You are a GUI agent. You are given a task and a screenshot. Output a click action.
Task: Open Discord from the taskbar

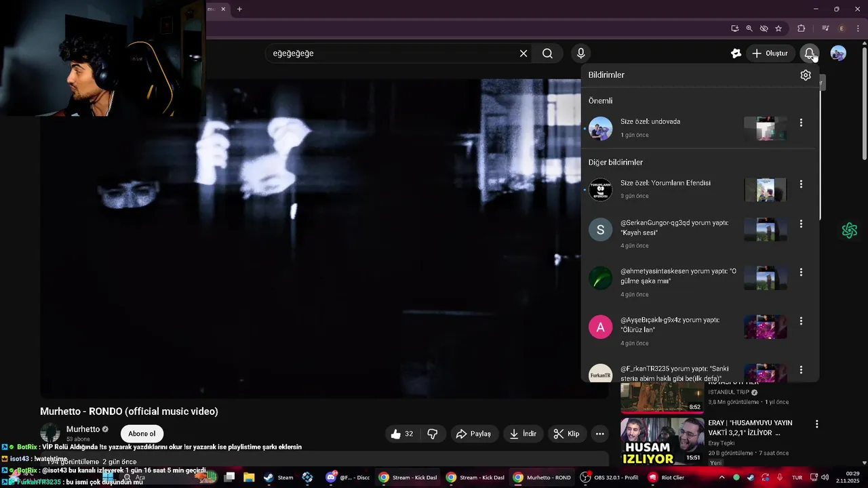pyautogui.click(x=348, y=477)
